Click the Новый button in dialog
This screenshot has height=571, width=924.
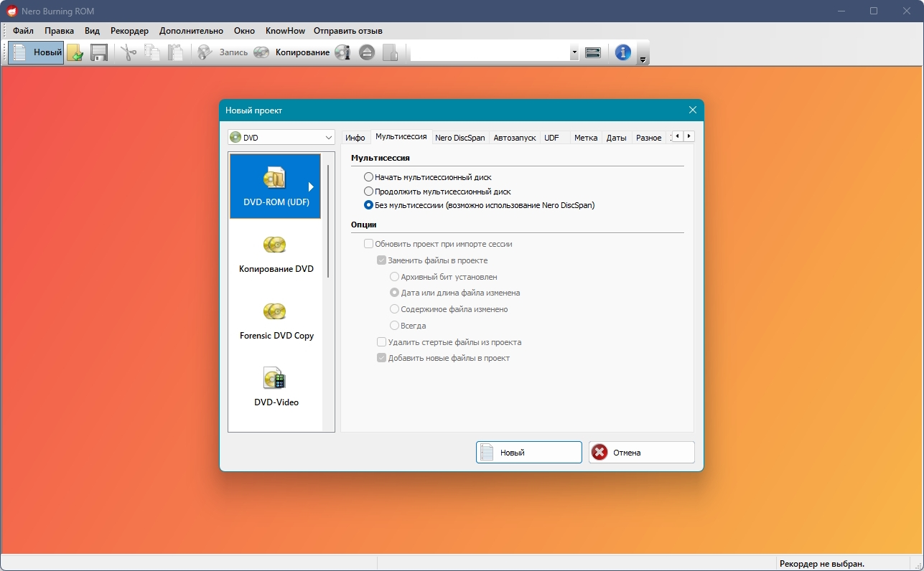(528, 453)
